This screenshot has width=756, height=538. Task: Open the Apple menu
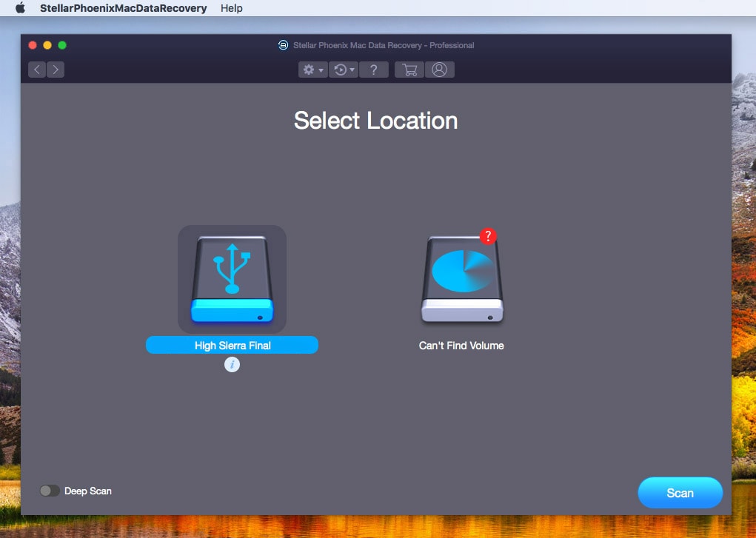point(20,8)
